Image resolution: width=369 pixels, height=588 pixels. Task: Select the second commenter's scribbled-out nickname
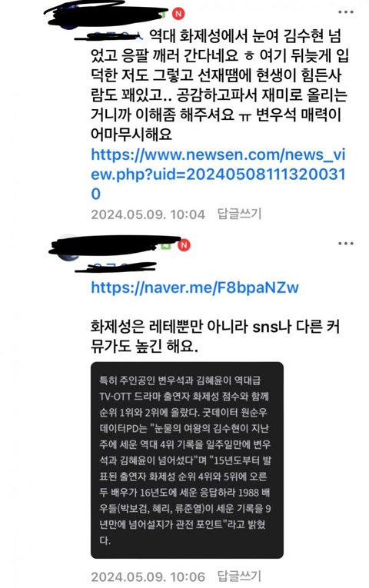[x=115, y=244]
